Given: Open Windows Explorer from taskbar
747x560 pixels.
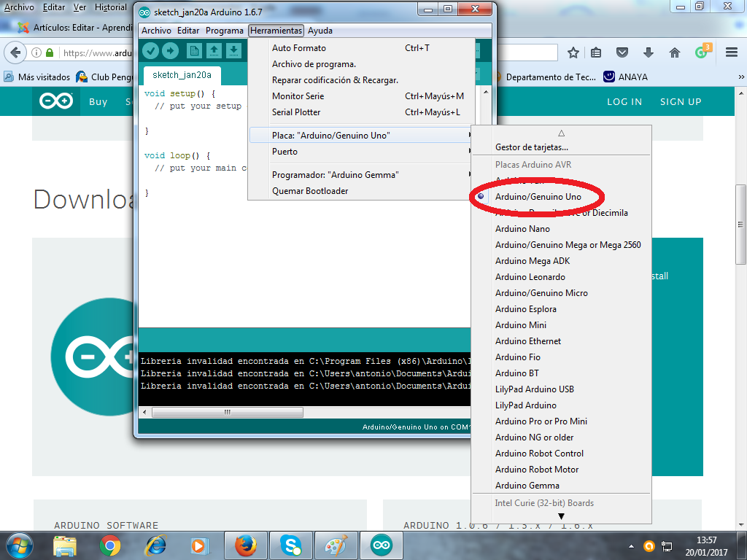Looking at the screenshot, I should pos(65,545).
